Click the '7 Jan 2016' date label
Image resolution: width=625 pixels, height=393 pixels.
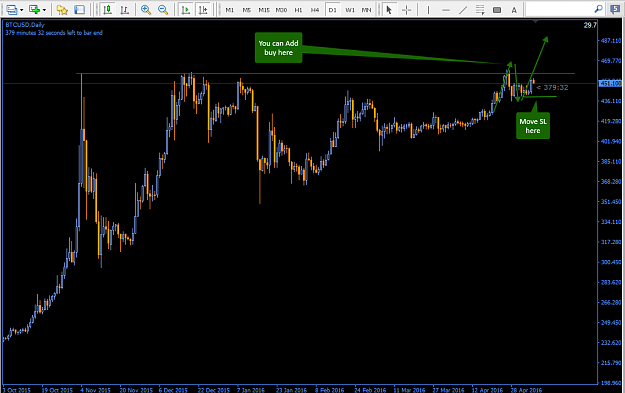click(251, 390)
